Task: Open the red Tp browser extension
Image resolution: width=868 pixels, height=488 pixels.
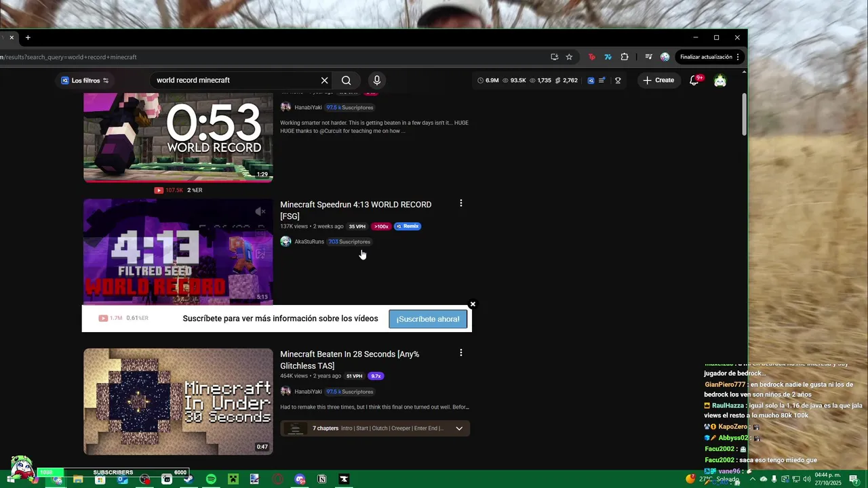Action: (591, 57)
